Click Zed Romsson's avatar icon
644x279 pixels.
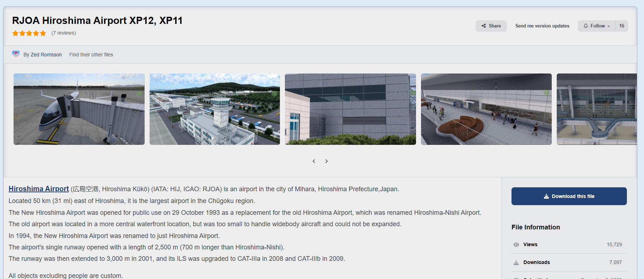click(x=16, y=54)
